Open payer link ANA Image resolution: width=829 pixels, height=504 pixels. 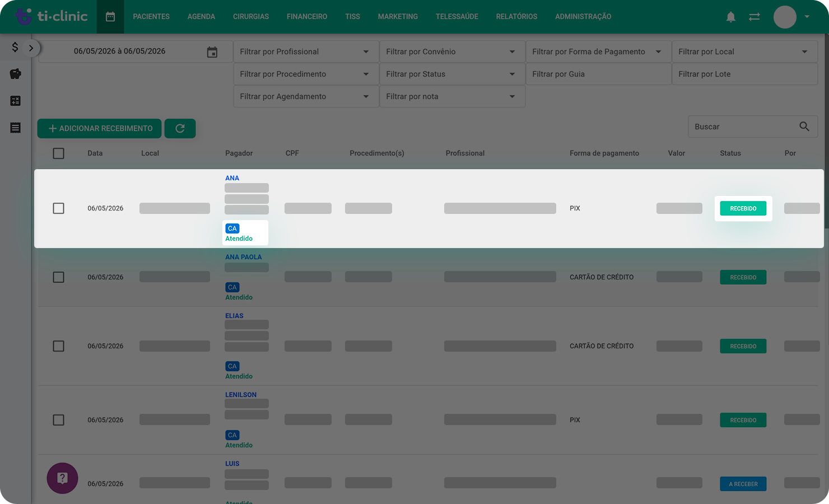tap(232, 178)
